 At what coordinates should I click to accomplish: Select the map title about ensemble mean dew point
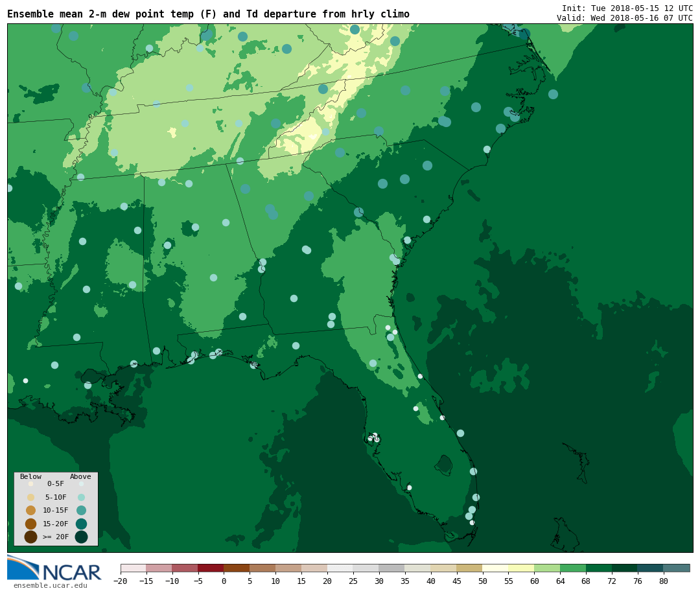tap(208, 14)
